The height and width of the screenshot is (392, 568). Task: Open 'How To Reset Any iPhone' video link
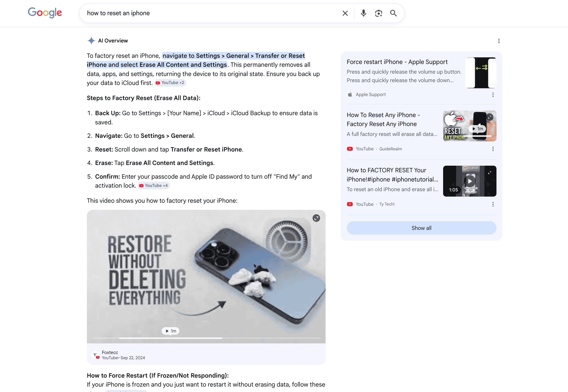[x=383, y=120]
